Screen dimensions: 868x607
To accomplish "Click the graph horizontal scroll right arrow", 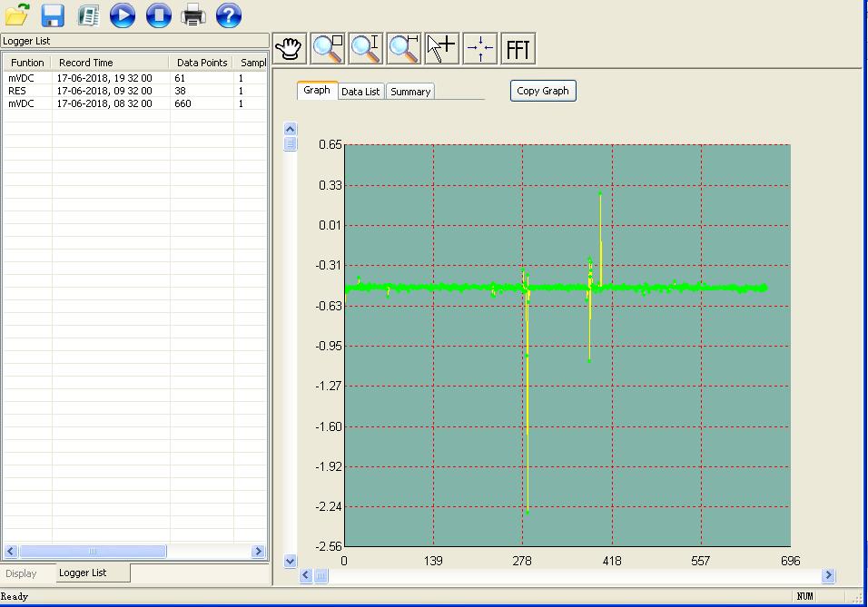I will point(828,575).
